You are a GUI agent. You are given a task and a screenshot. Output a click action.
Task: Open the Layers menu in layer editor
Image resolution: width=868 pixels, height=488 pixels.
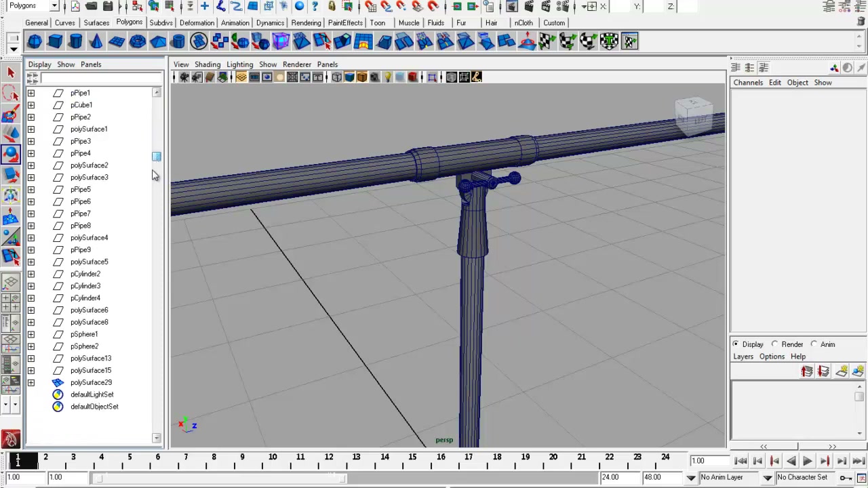(x=743, y=357)
